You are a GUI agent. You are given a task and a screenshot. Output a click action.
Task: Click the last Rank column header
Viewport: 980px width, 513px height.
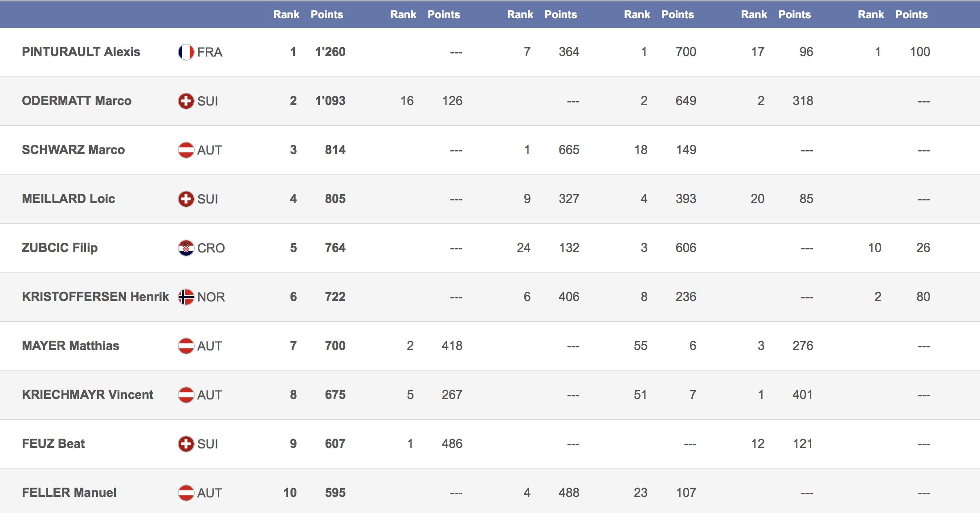pyautogui.click(x=871, y=15)
